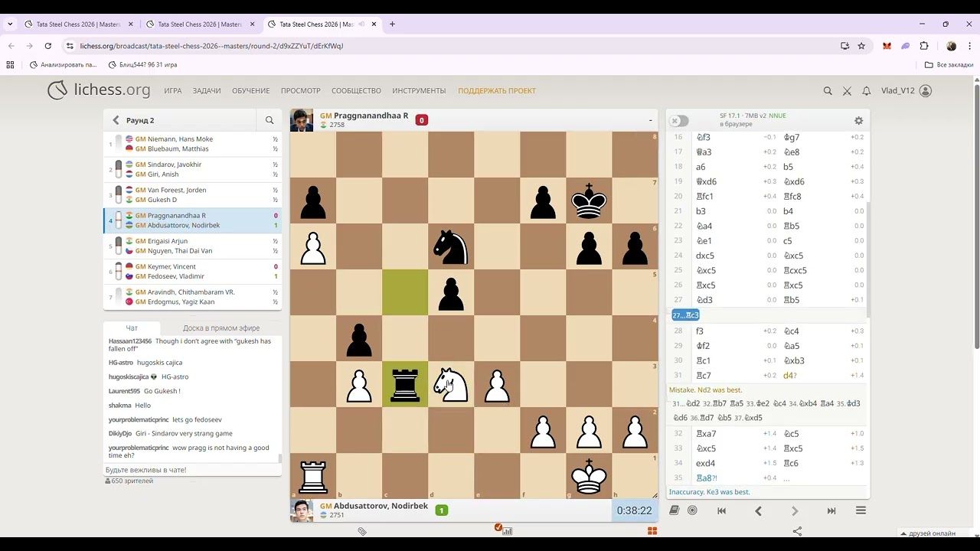Open the notifications bell

[867, 90]
